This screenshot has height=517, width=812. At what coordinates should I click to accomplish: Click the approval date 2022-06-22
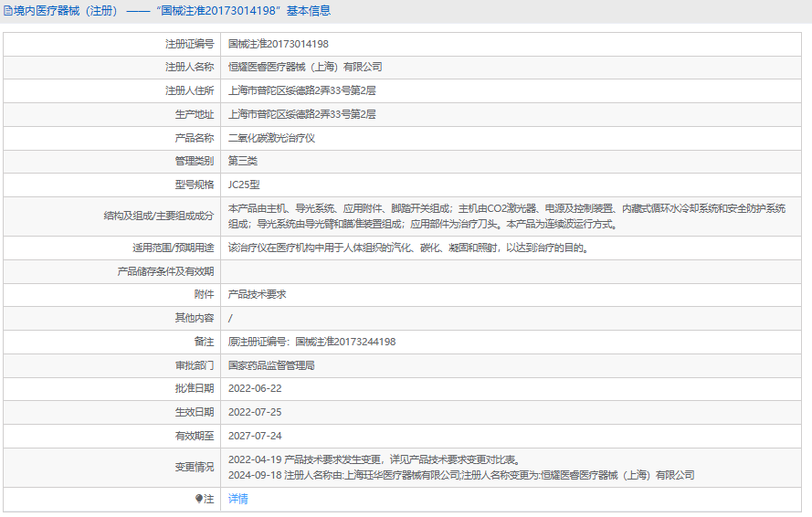255,388
